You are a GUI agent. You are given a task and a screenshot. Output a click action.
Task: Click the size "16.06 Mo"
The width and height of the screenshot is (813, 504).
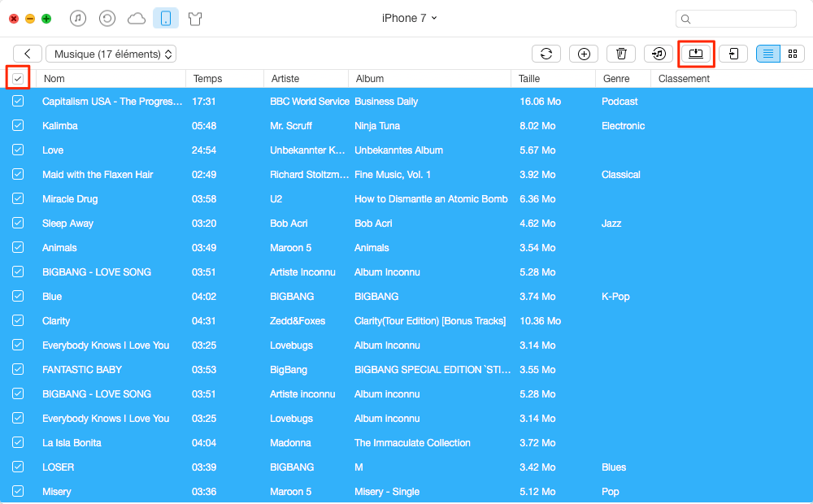coord(541,102)
